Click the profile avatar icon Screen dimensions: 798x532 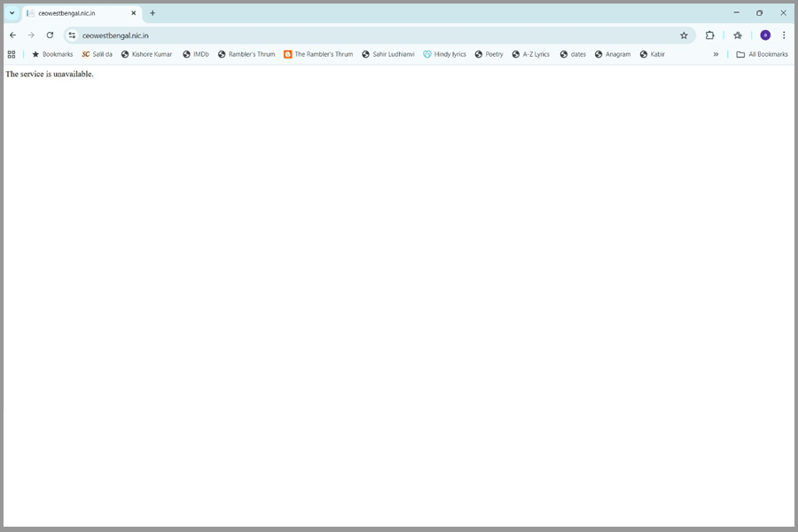tap(765, 35)
